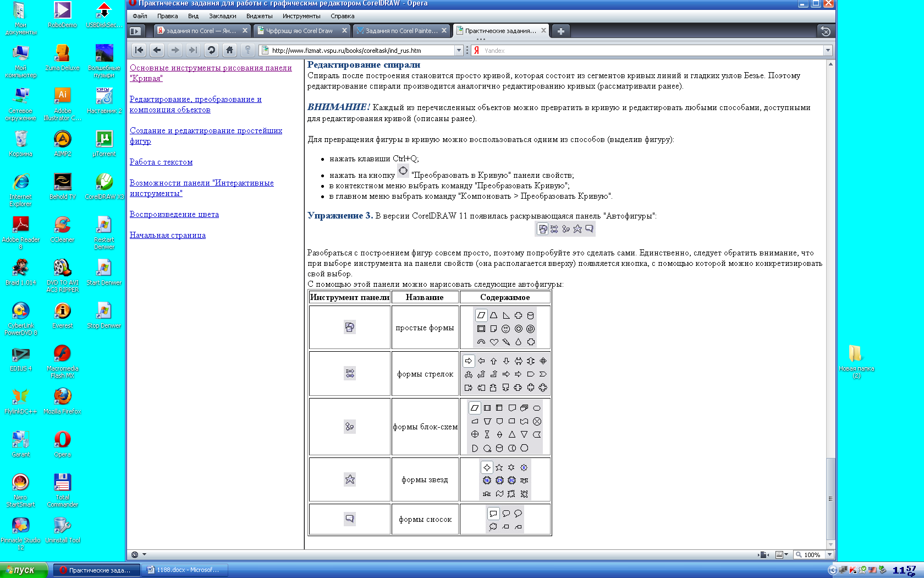
Task: Click the 'Практические зада...' Opera taskbar button
Action: click(96, 570)
